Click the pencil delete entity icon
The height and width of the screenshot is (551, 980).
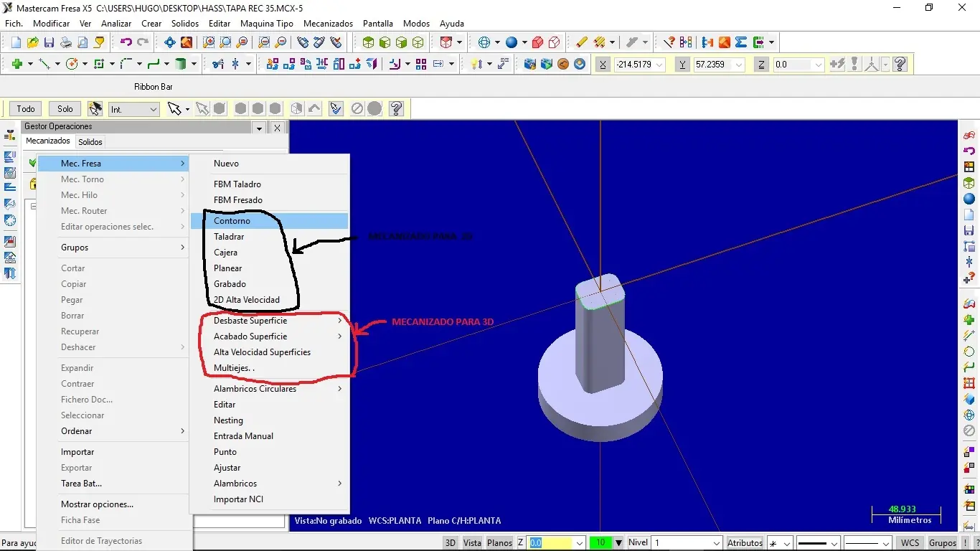[x=582, y=42]
